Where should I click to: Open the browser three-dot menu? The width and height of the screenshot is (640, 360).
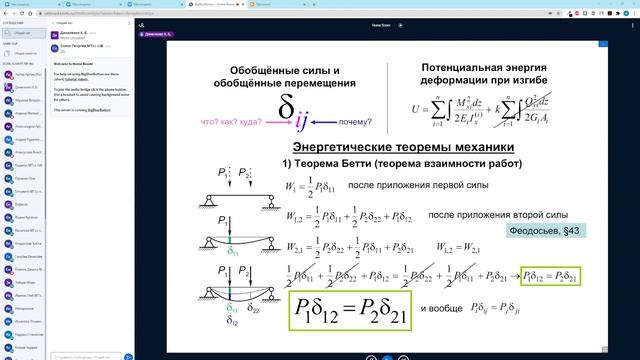tap(634, 13)
